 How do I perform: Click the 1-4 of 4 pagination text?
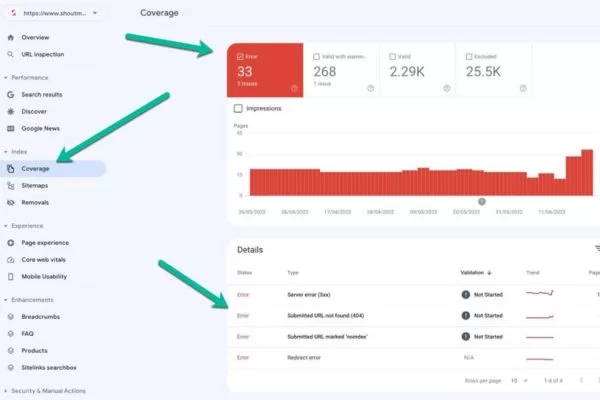(553, 380)
